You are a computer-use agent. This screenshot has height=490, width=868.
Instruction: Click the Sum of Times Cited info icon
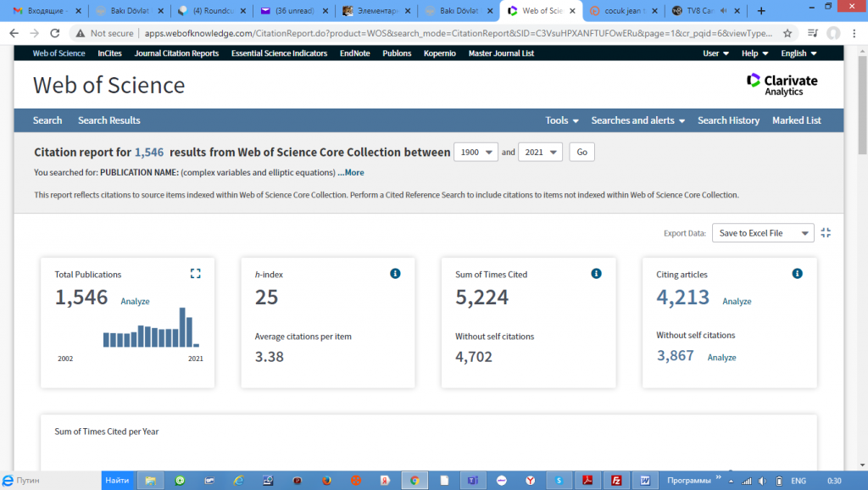(x=596, y=274)
